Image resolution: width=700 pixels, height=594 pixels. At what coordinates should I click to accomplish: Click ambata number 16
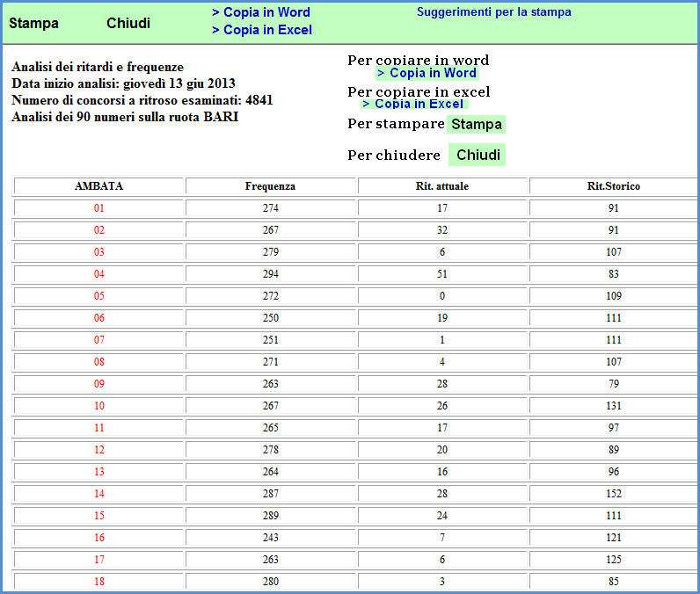pyautogui.click(x=99, y=538)
